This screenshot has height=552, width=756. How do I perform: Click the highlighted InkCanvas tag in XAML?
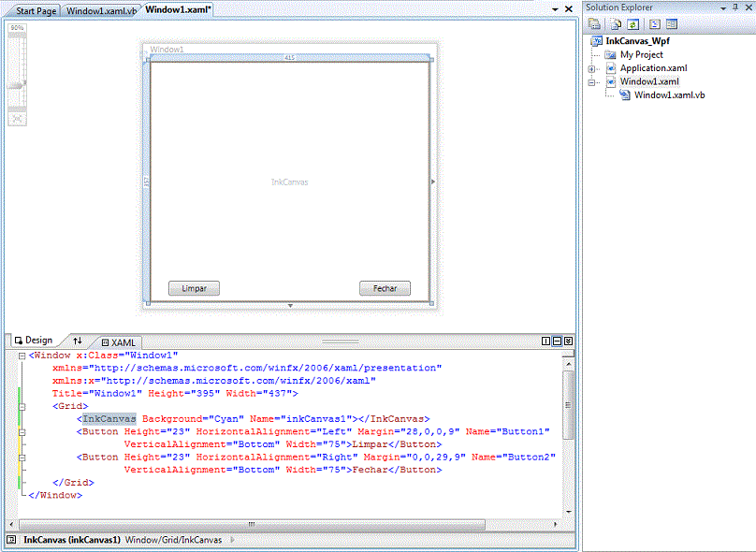click(109, 419)
